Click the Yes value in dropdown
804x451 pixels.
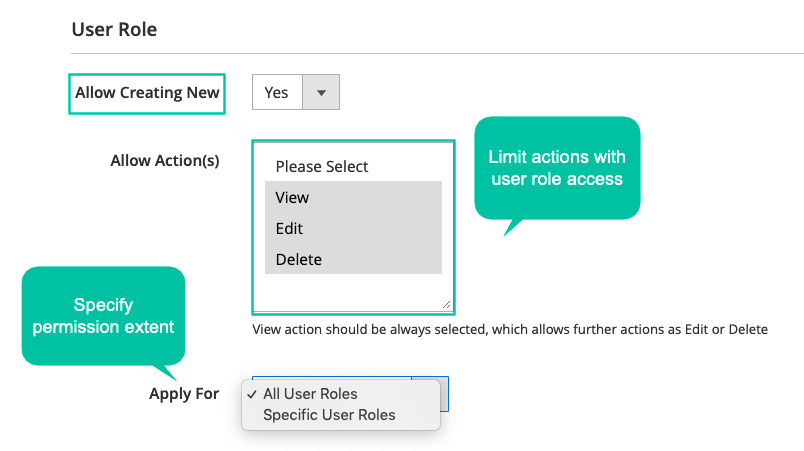pyautogui.click(x=276, y=92)
